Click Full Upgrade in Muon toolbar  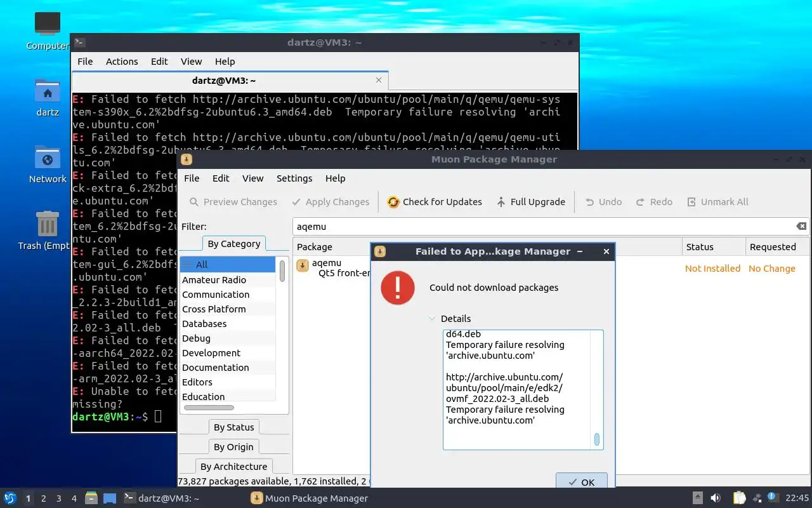coord(530,202)
